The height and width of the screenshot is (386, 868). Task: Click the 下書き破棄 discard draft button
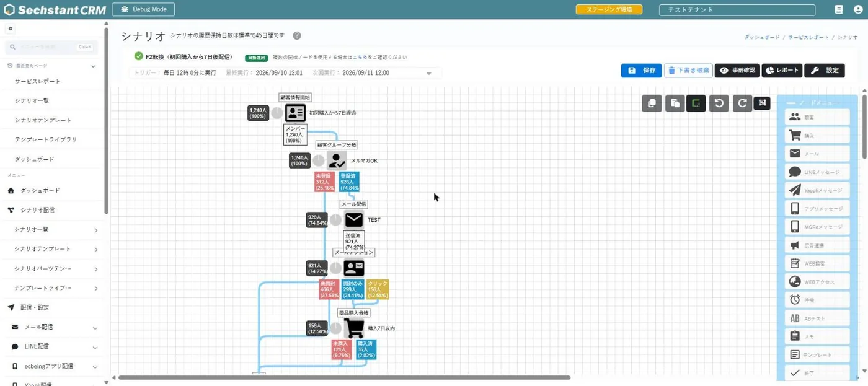(x=688, y=71)
